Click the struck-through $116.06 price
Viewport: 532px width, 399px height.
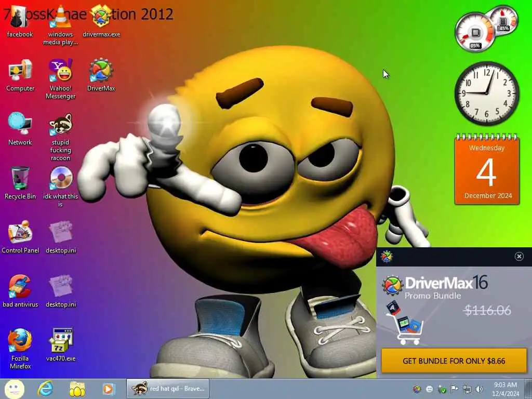[487, 310]
